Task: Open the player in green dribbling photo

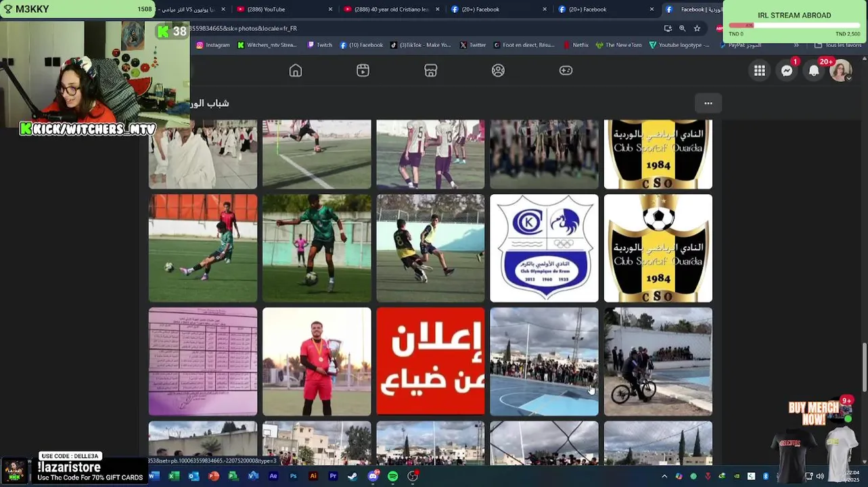Action: click(317, 248)
